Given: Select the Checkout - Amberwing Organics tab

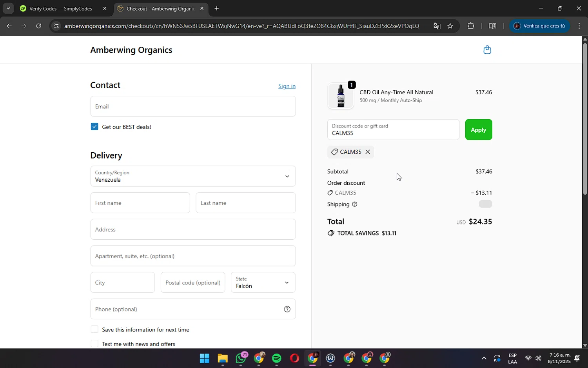Looking at the screenshot, I should pyautogui.click(x=160, y=9).
